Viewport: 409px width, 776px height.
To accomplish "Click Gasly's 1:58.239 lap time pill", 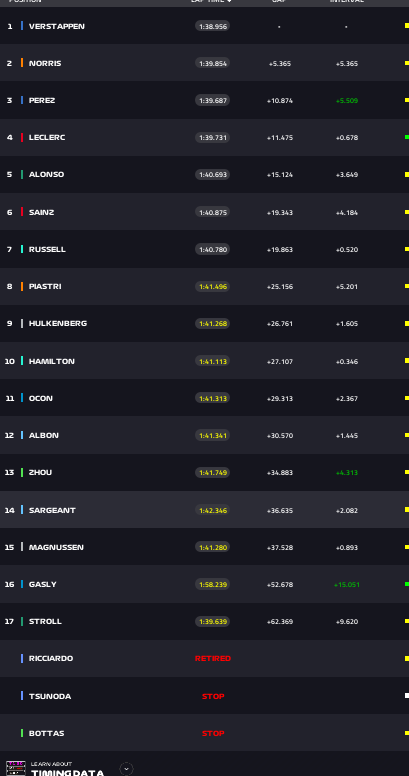I will click(x=212, y=584).
